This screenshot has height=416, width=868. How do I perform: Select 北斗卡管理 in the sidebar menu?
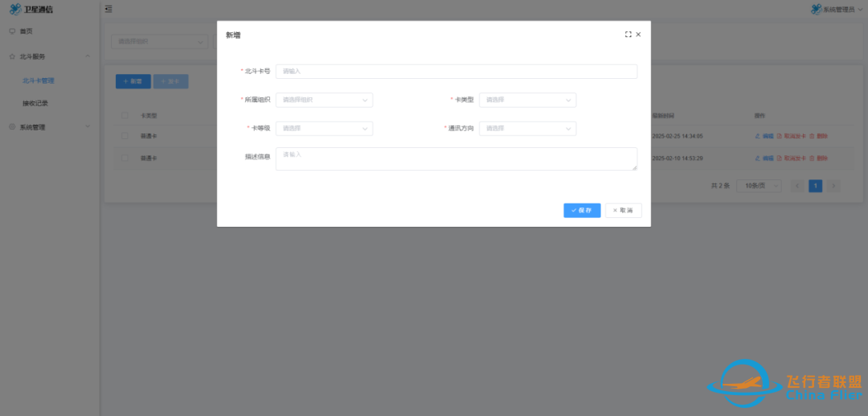tap(39, 80)
